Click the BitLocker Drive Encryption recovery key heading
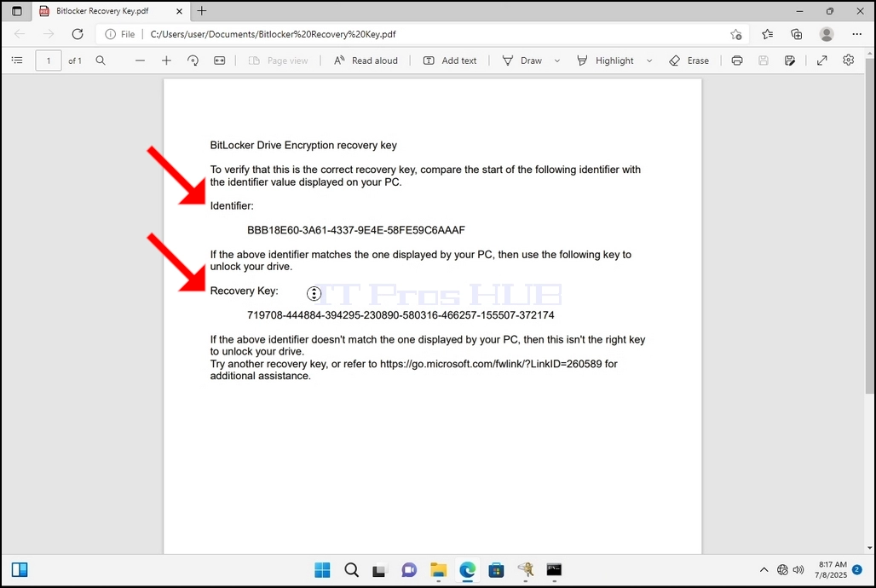Image resolution: width=876 pixels, height=588 pixels. click(x=303, y=146)
